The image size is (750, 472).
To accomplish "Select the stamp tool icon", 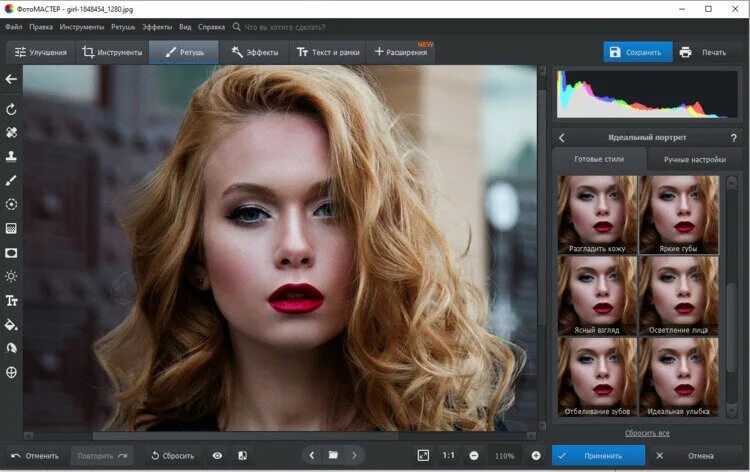I will 11,156.
